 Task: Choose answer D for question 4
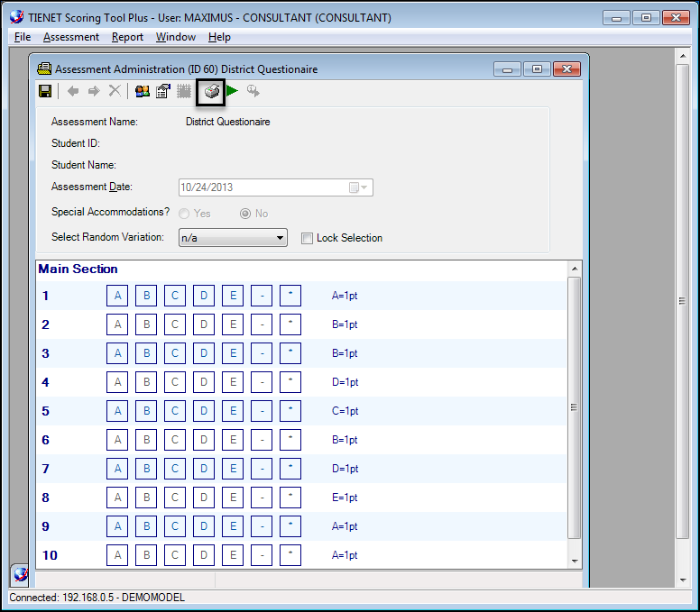click(204, 382)
